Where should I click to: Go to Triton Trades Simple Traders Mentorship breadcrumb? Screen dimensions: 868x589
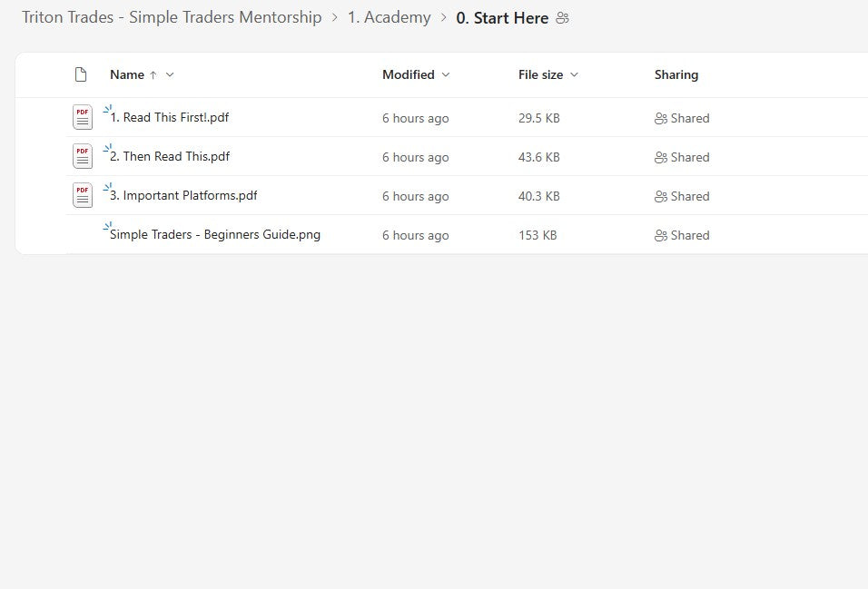tap(172, 17)
